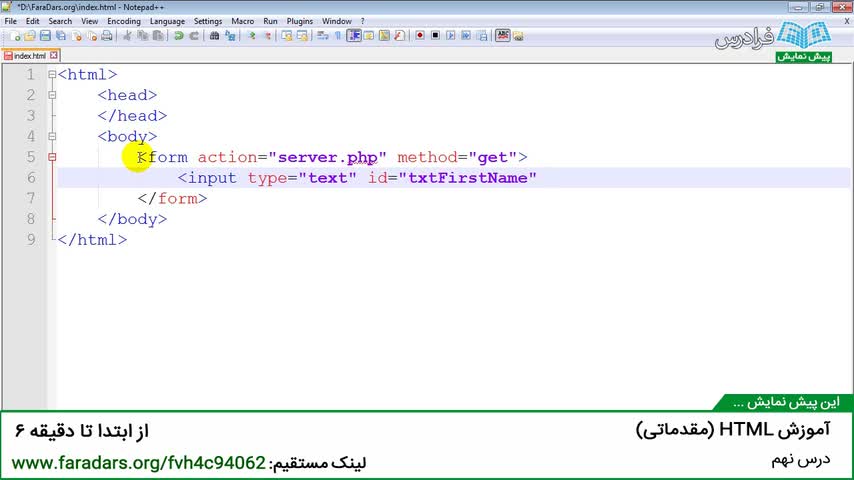Toggle the indent guide button
854x480 pixels.
(x=353, y=36)
